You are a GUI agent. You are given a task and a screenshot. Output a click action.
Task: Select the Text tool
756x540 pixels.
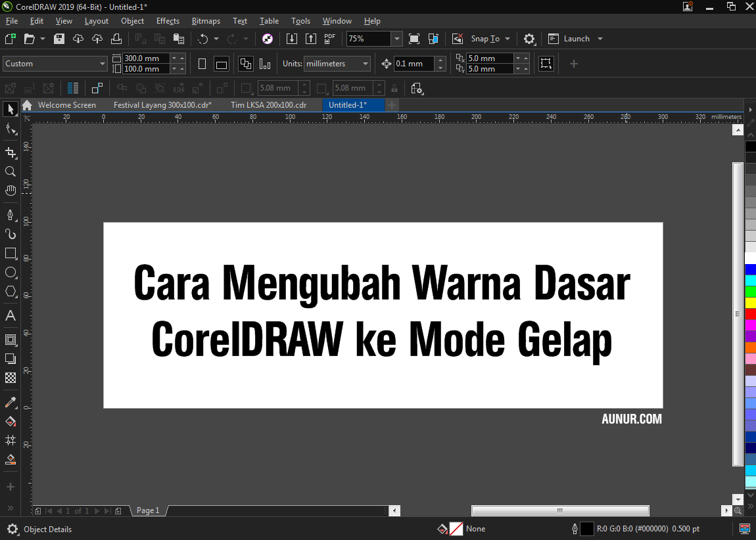click(x=10, y=316)
